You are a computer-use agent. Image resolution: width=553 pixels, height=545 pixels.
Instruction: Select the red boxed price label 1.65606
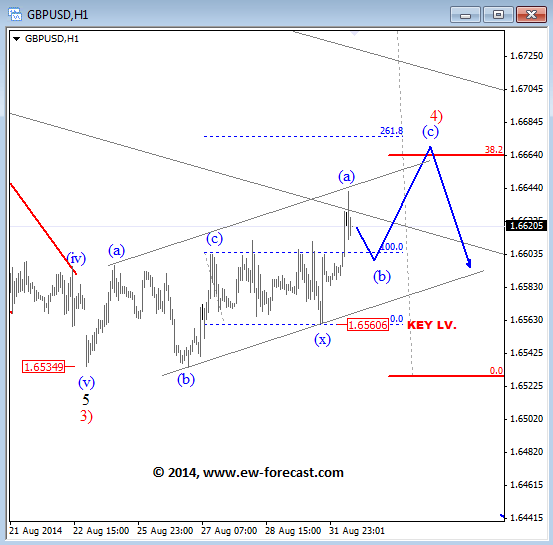tap(368, 325)
